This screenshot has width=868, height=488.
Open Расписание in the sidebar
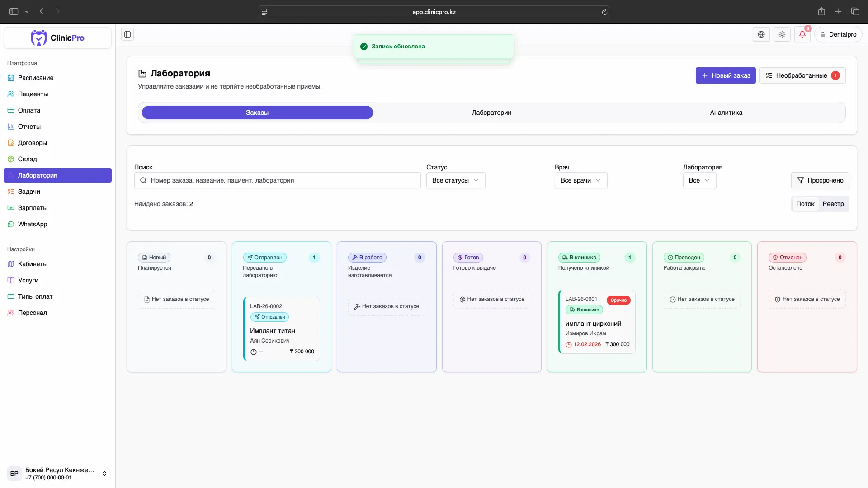pyautogui.click(x=57, y=78)
